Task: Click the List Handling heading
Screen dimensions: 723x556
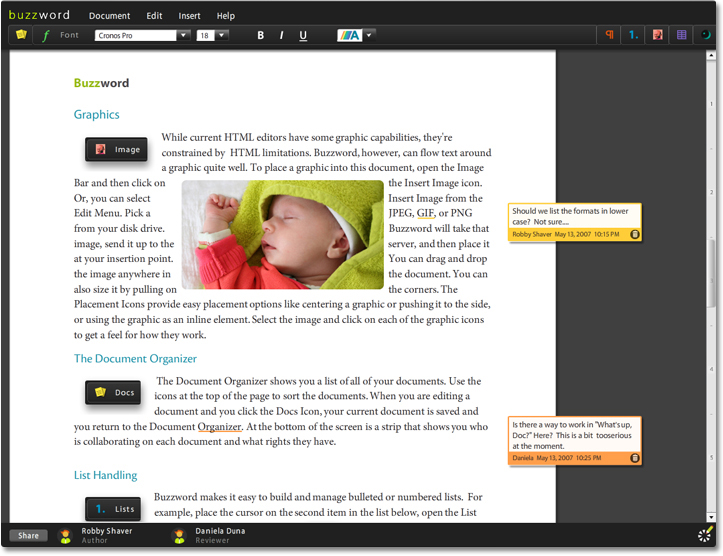Action: [106, 475]
